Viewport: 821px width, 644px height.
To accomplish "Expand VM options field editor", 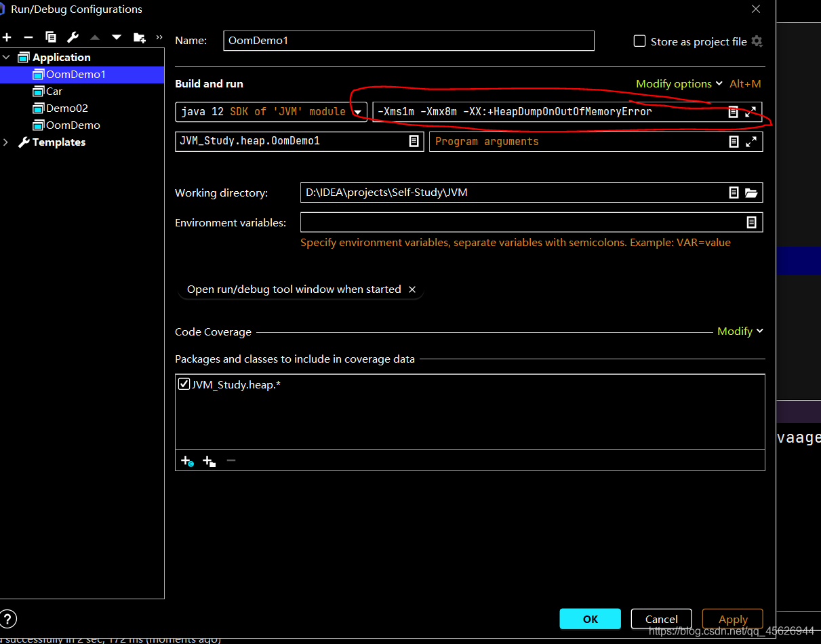I will coord(750,112).
